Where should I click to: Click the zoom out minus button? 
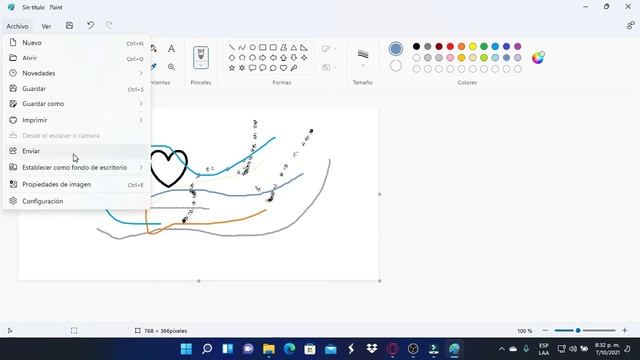[x=545, y=331]
